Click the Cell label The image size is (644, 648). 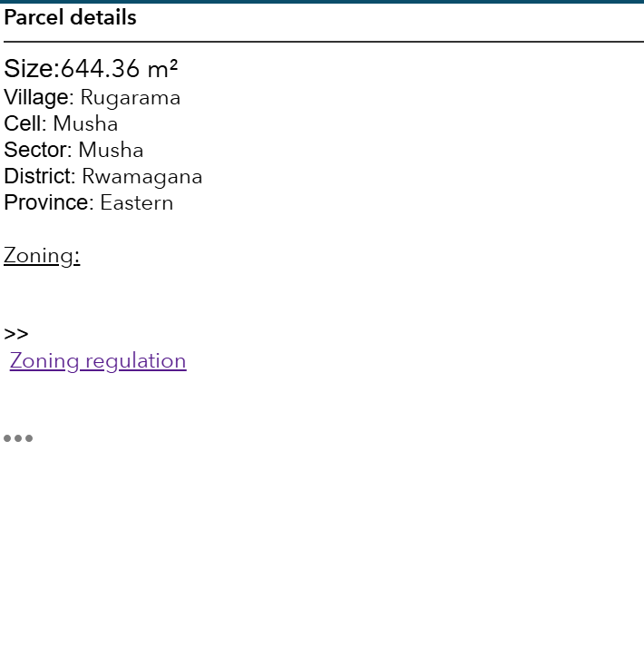pyautogui.click(x=23, y=124)
